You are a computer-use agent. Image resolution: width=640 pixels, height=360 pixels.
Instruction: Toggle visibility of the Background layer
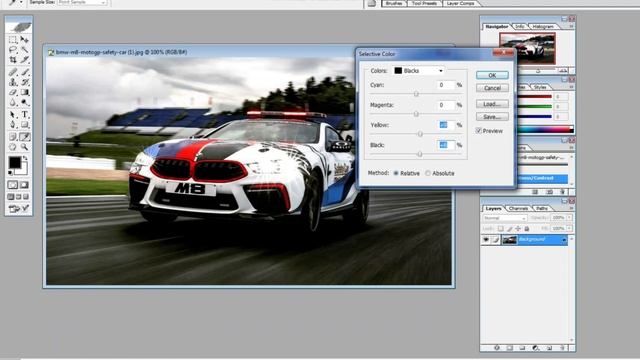pyautogui.click(x=486, y=240)
